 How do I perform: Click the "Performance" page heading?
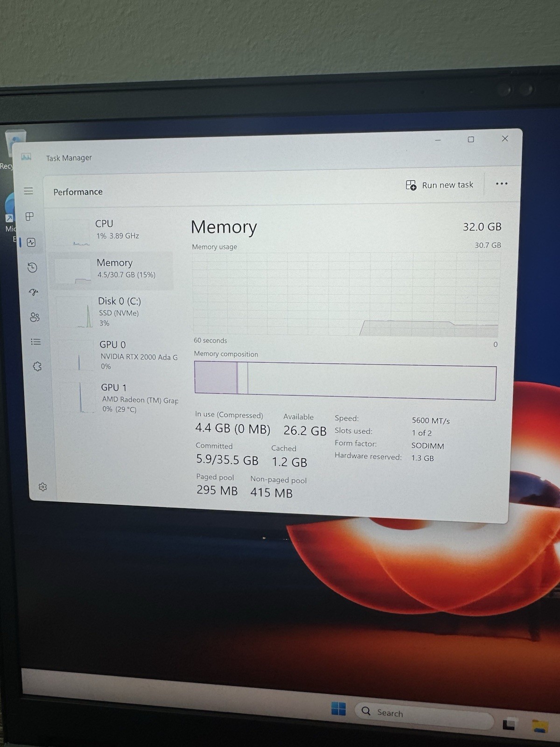pos(78,192)
